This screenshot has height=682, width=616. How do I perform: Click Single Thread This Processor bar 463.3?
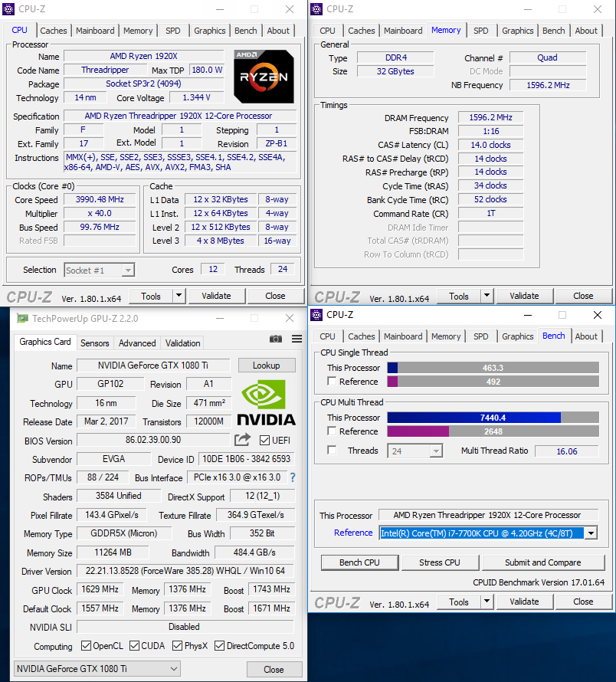click(493, 368)
